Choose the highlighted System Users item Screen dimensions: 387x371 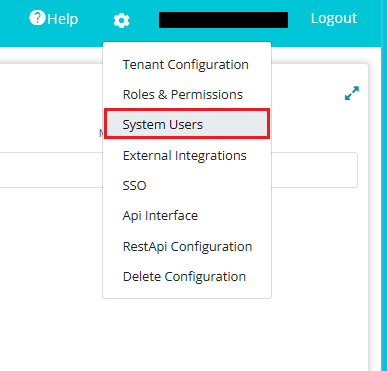coord(187,124)
